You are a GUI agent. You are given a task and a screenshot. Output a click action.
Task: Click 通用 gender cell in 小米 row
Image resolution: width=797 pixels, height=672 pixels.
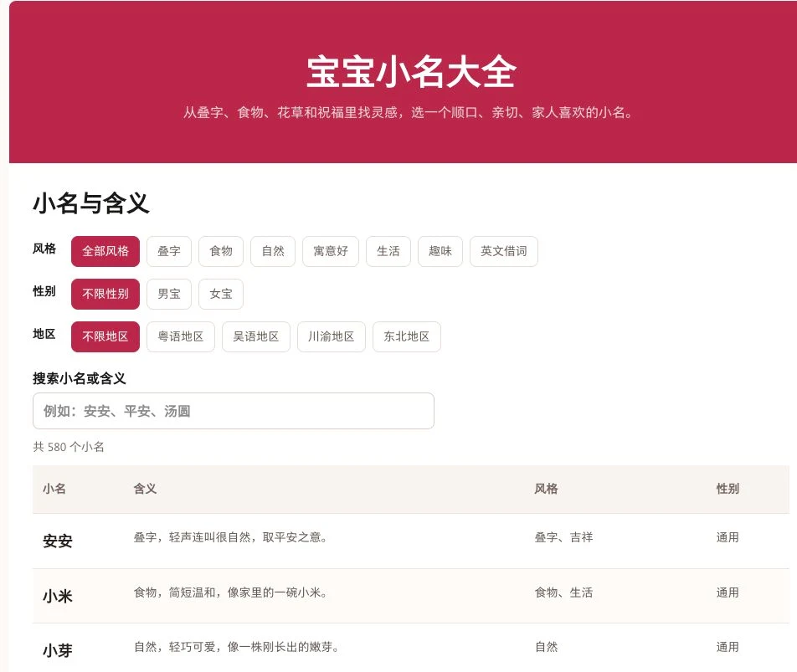tap(728, 592)
